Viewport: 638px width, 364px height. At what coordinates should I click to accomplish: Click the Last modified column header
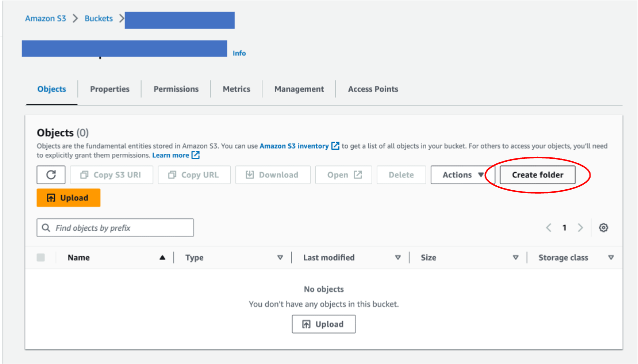(329, 258)
